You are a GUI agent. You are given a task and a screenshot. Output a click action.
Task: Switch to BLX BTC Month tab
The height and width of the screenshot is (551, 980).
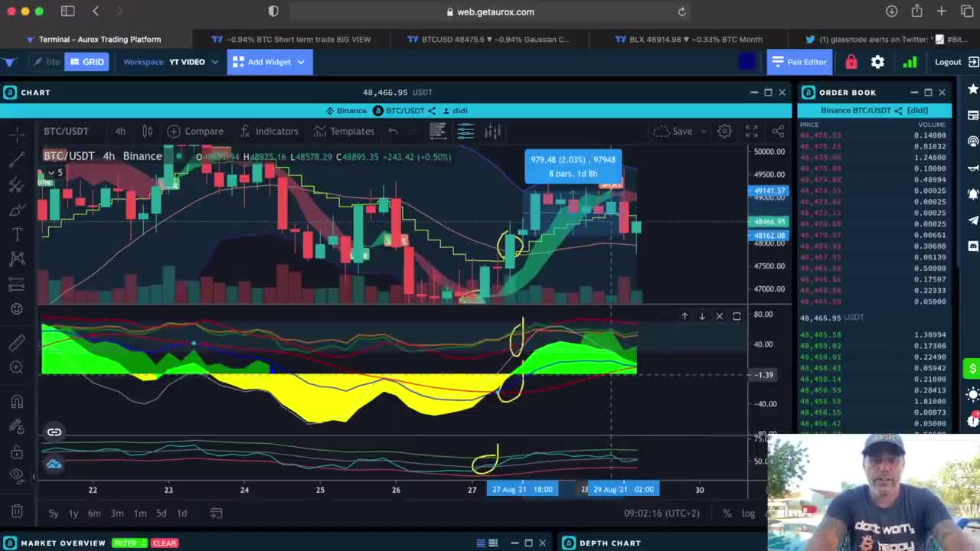(689, 39)
